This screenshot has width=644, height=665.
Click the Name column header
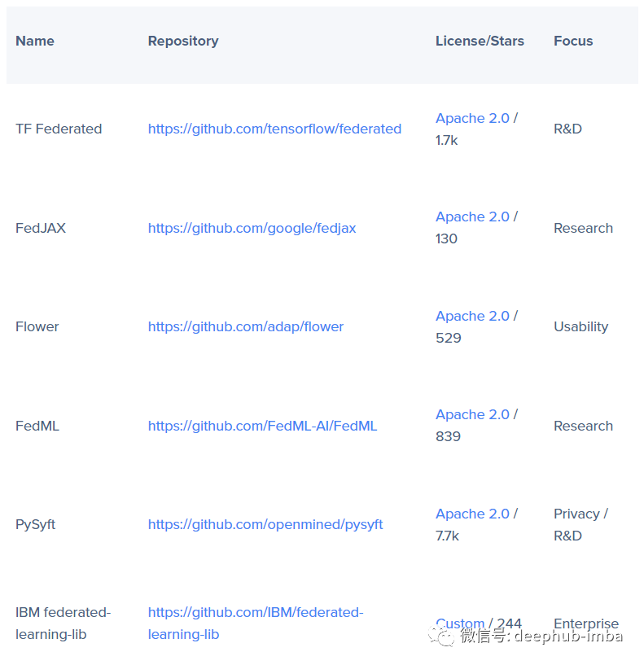click(x=35, y=41)
